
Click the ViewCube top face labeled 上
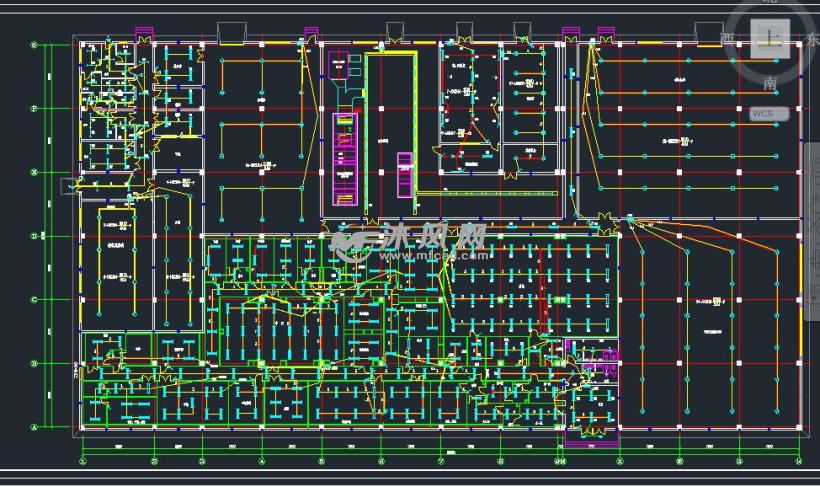pos(769,39)
